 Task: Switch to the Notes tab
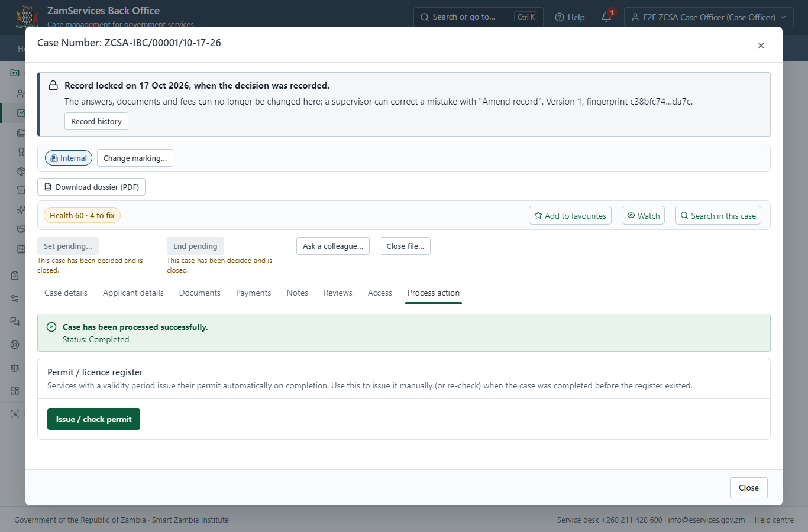pyautogui.click(x=298, y=293)
